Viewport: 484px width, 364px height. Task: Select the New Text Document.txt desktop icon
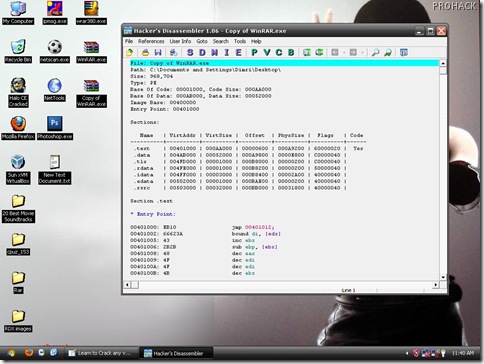click(55, 170)
